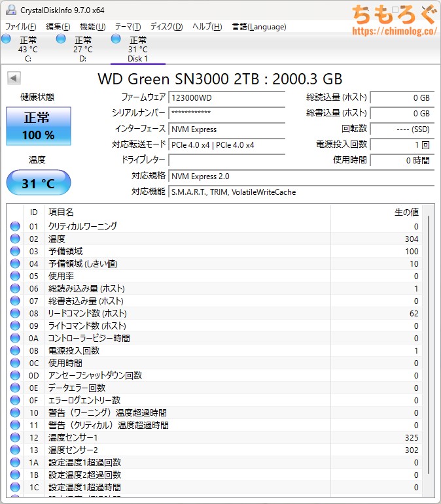
Task: Click status orb for ID 10 警告 (ワーニング) 温度超過時間
Action: tap(15, 412)
